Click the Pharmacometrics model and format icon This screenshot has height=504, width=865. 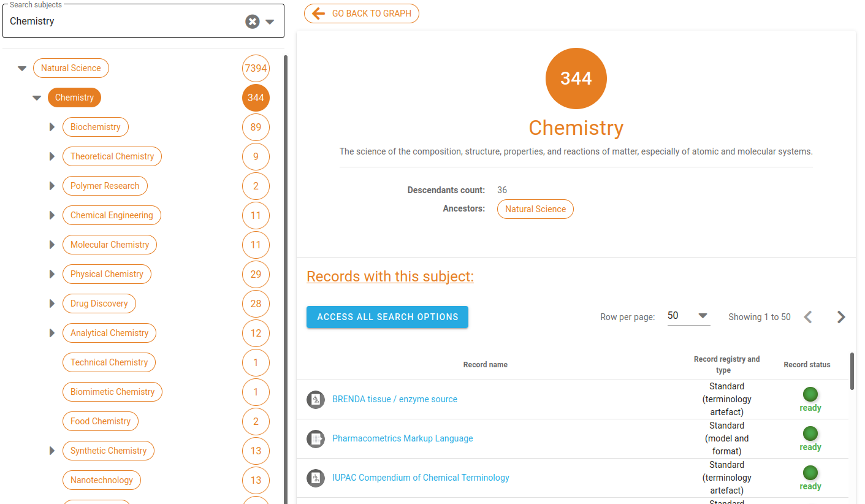click(x=316, y=439)
